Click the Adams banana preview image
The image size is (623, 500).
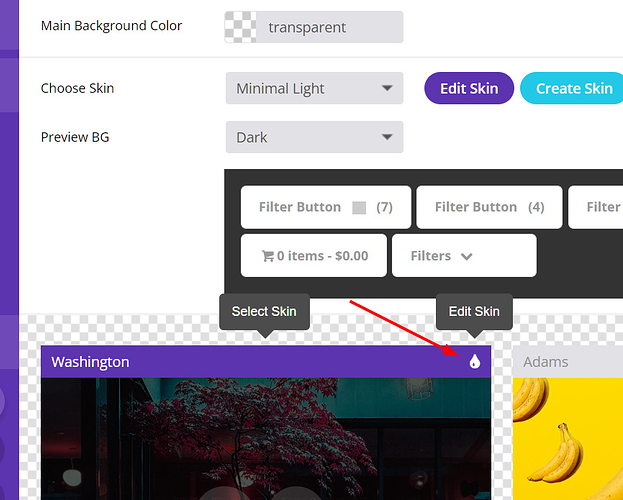568,438
